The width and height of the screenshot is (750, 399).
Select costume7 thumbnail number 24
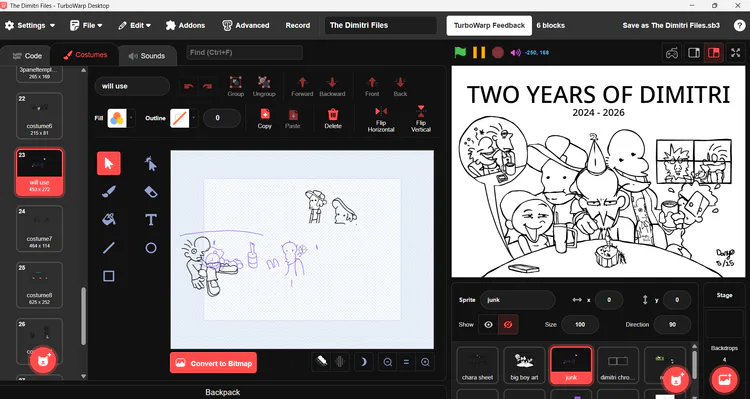tap(40, 229)
